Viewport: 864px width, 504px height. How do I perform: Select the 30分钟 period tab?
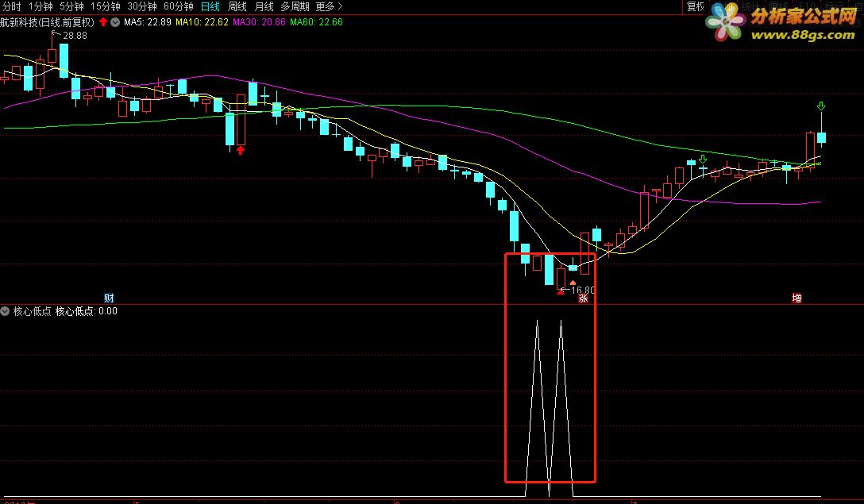click(x=142, y=6)
